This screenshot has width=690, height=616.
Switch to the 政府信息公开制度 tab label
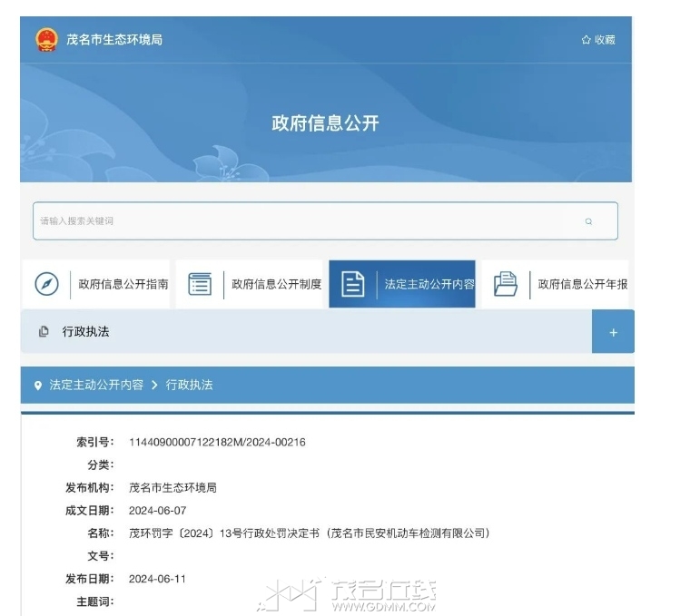pyautogui.click(x=276, y=284)
